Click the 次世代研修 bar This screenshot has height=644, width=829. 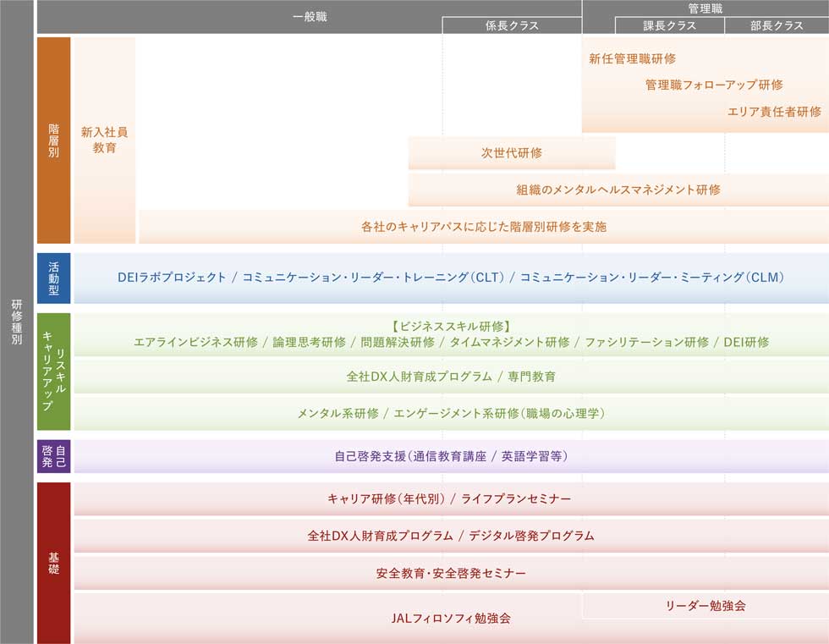pos(512,153)
